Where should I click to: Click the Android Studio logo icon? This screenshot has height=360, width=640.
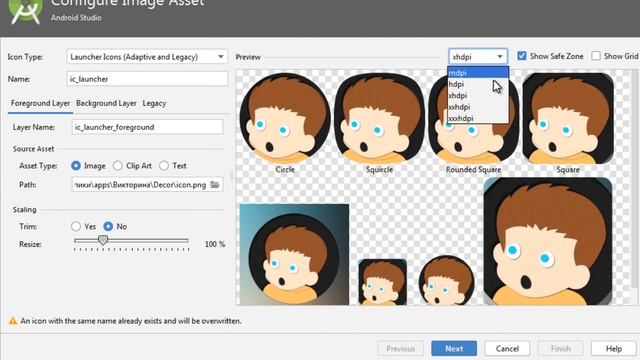click(26, 11)
